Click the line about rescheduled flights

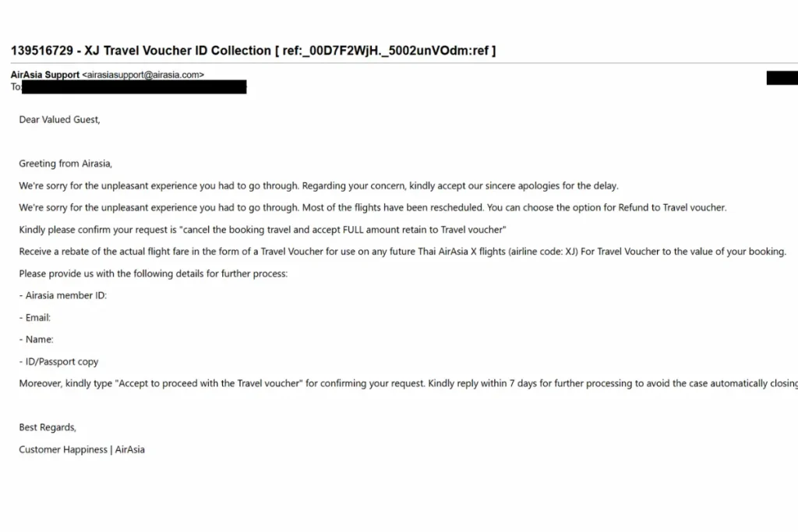point(373,208)
